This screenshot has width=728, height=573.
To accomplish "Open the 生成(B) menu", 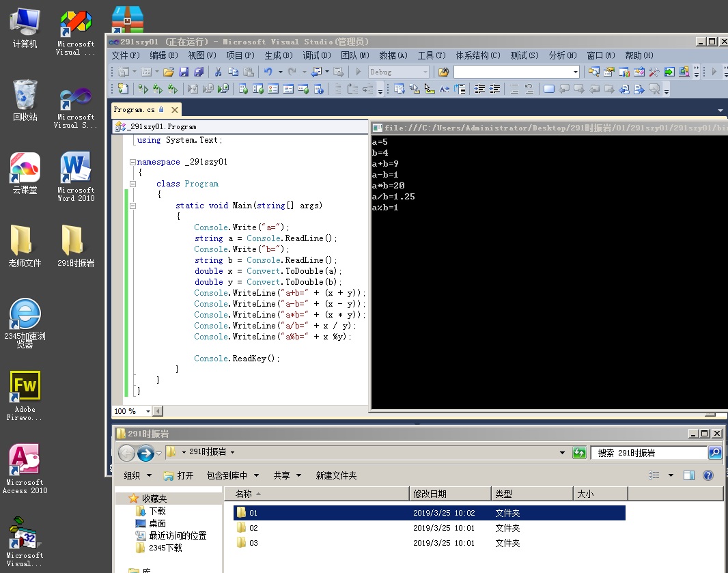I will pos(279,55).
